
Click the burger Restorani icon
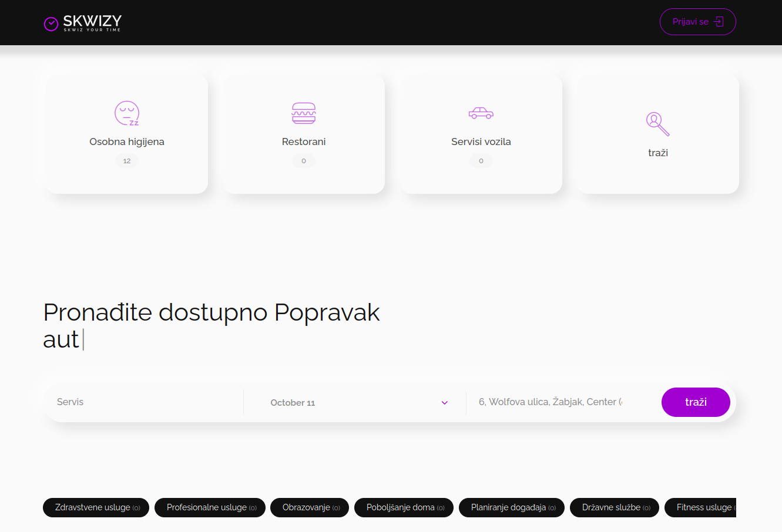(304, 113)
